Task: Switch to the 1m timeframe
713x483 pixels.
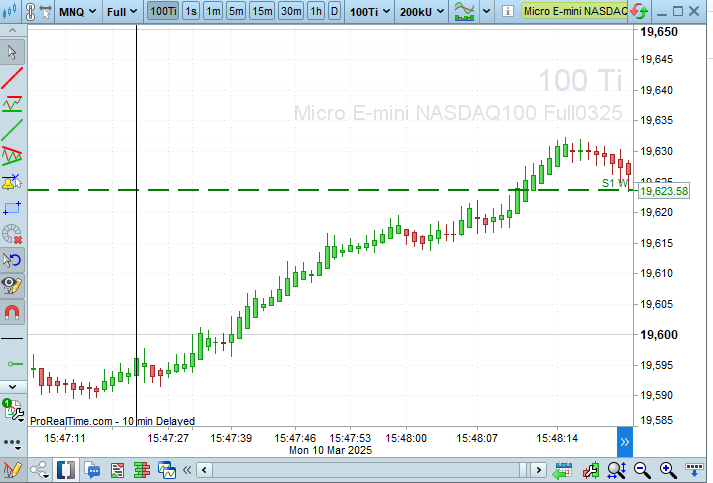Action: 213,11
